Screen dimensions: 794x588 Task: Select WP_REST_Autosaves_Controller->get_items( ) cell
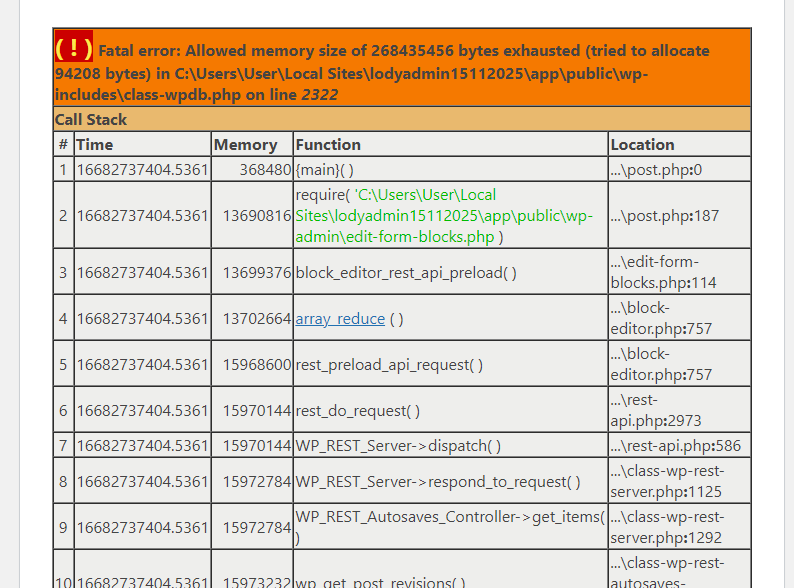coord(451,527)
